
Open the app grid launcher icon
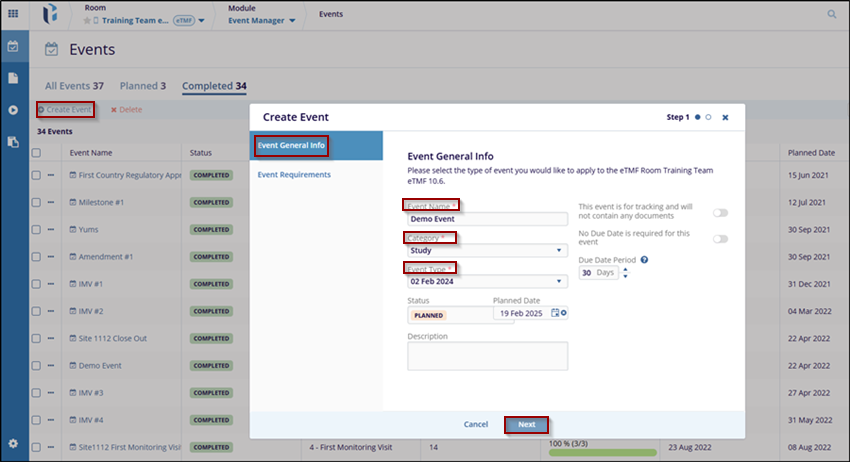(x=14, y=14)
